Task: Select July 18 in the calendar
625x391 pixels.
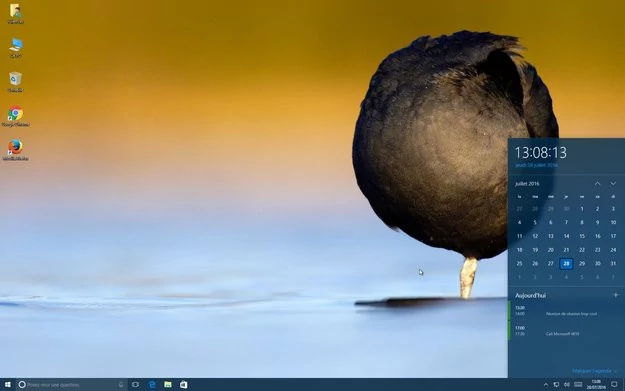Action: (x=519, y=250)
